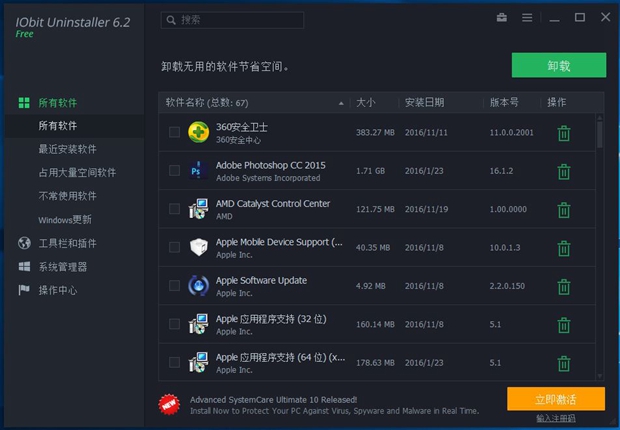Tick the Apple 应用程序支持 (32 位) checkbox
The image size is (620, 430).
[x=174, y=324]
